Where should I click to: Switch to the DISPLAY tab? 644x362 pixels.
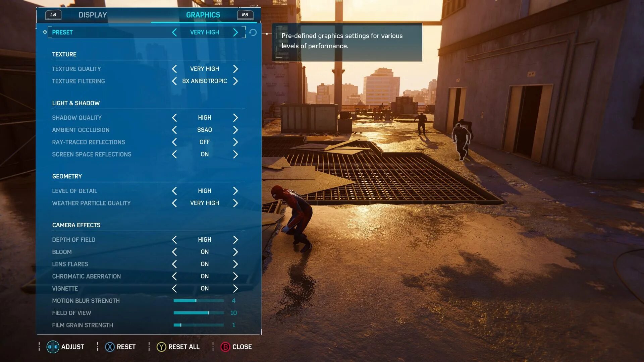click(93, 15)
